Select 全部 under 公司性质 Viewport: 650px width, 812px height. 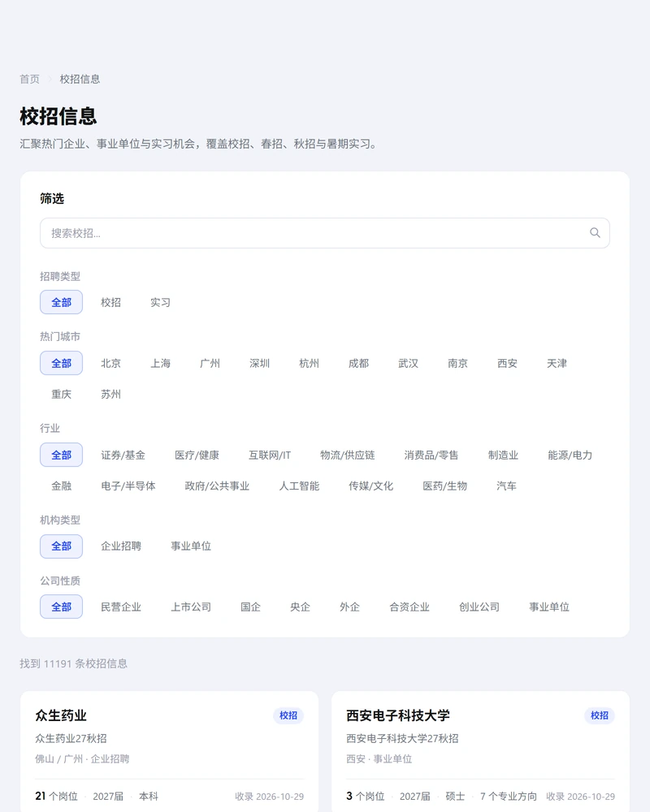click(x=61, y=607)
